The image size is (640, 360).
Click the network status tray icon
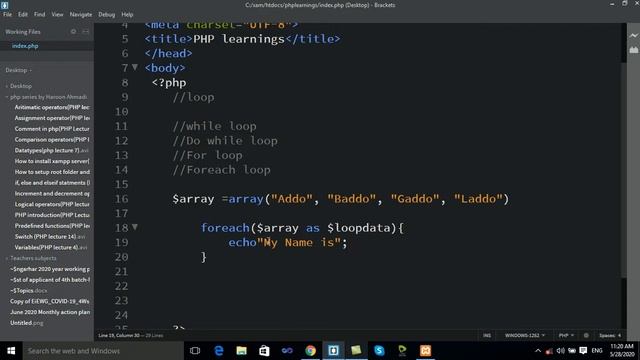(572, 351)
